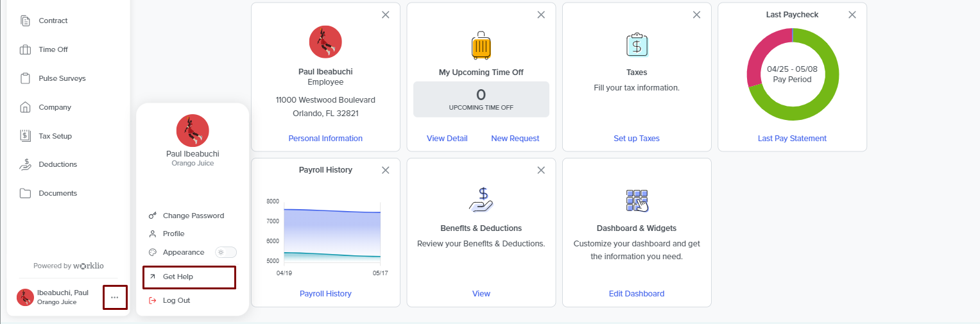980x324 pixels.
Task: Select Log Out menu option
Action: coord(176,300)
